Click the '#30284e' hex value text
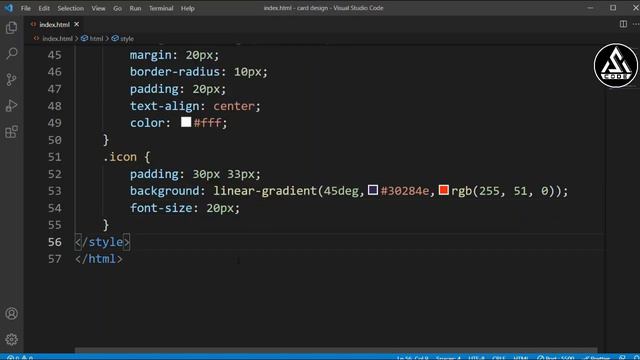The width and height of the screenshot is (640, 360). coord(405,191)
